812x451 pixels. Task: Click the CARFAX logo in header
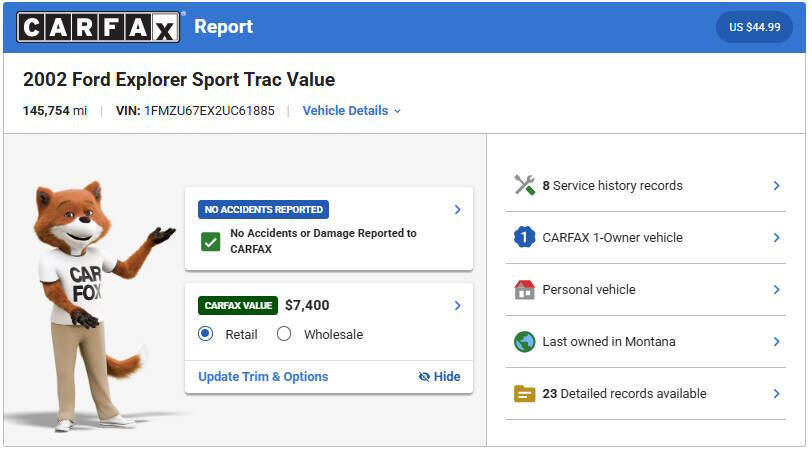(98, 27)
